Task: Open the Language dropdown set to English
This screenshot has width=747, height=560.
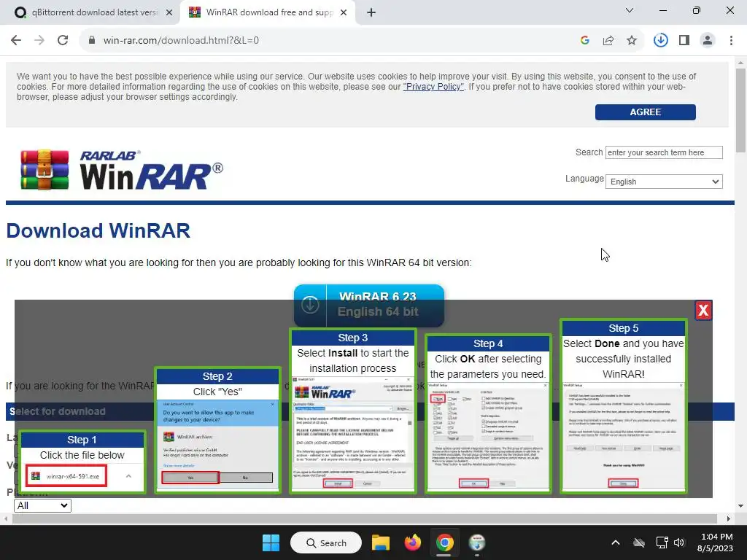Action: 664,182
